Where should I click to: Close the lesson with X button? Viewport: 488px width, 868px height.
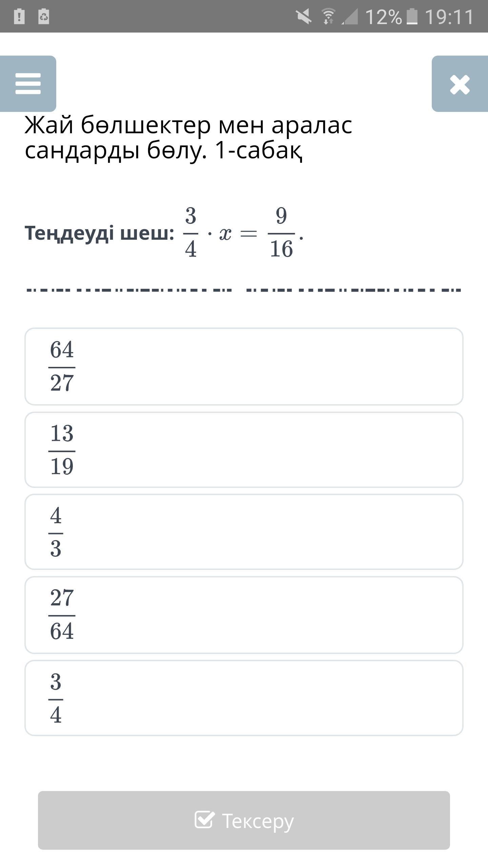click(x=460, y=84)
